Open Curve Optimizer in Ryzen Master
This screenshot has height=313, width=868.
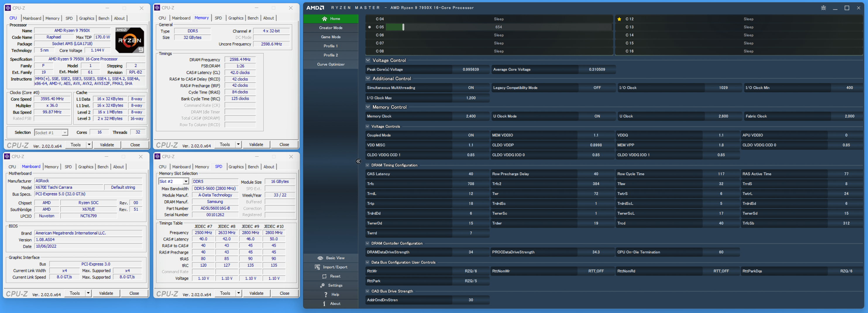coord(331,64)
